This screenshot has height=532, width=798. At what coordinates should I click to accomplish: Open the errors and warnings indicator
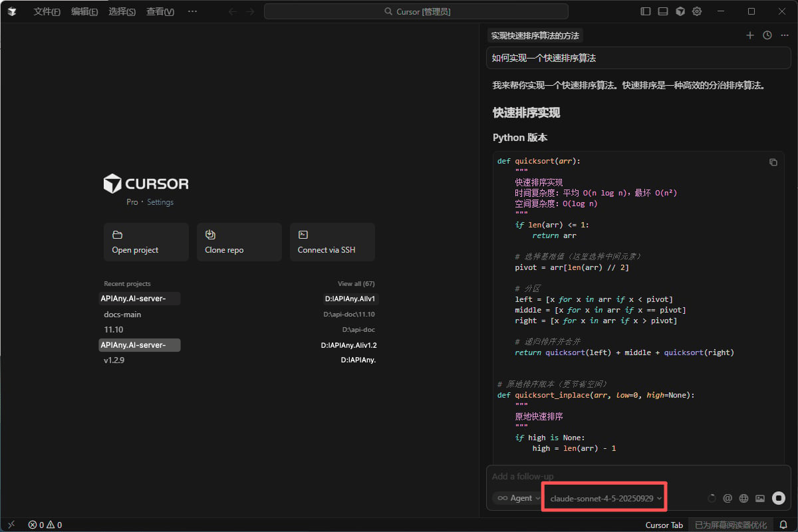click(x=45, y=525)
